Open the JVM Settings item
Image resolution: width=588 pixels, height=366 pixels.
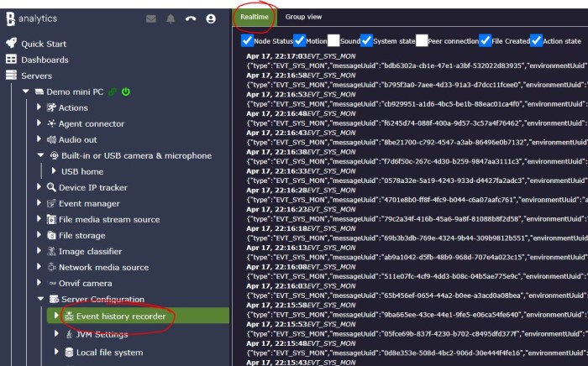102,334
